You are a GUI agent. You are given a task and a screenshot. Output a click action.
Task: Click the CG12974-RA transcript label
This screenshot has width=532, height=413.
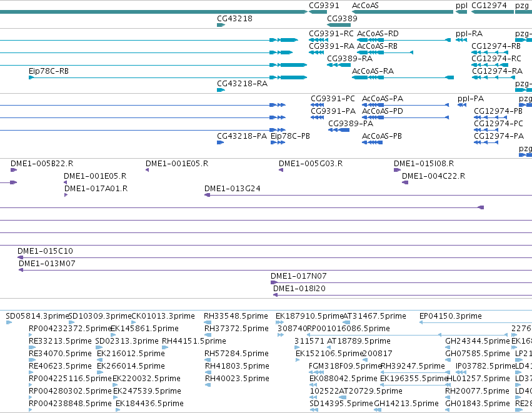[x=497, y=71]
